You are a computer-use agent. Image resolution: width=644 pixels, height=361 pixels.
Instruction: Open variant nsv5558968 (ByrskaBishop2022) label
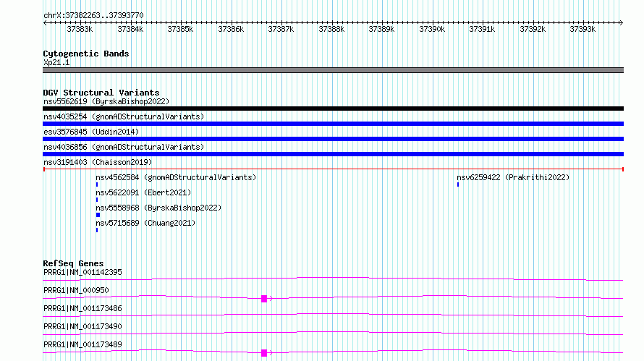pyautogui.click(x=158, y=208)
